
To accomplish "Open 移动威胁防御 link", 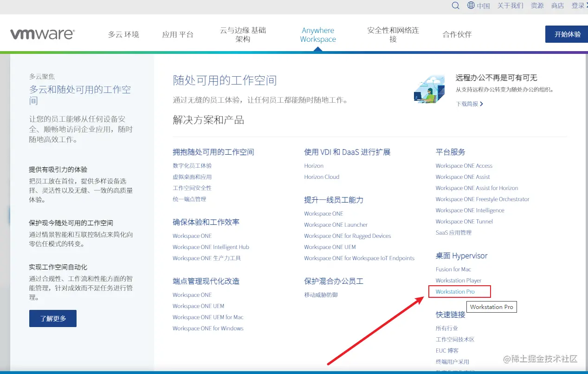I will click(321, 295).
